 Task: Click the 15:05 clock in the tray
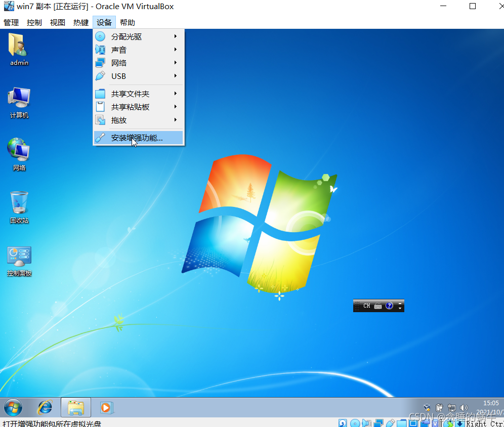491,403
